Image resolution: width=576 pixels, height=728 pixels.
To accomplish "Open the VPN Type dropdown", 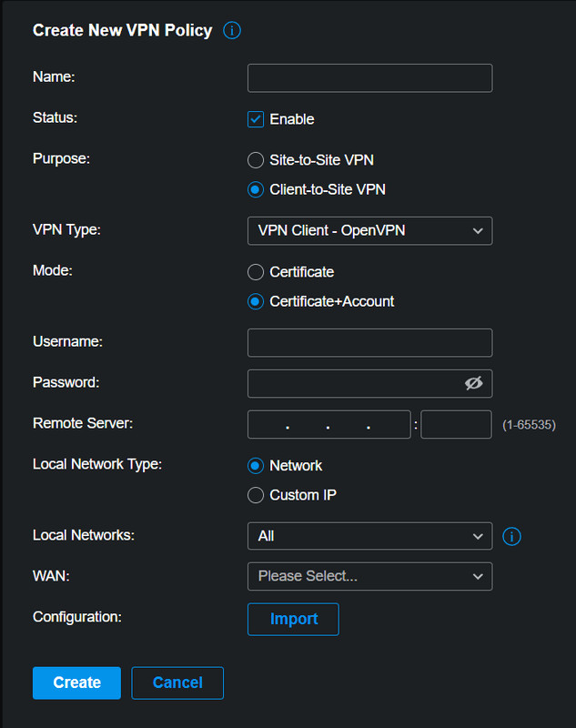I will (369, 231).
